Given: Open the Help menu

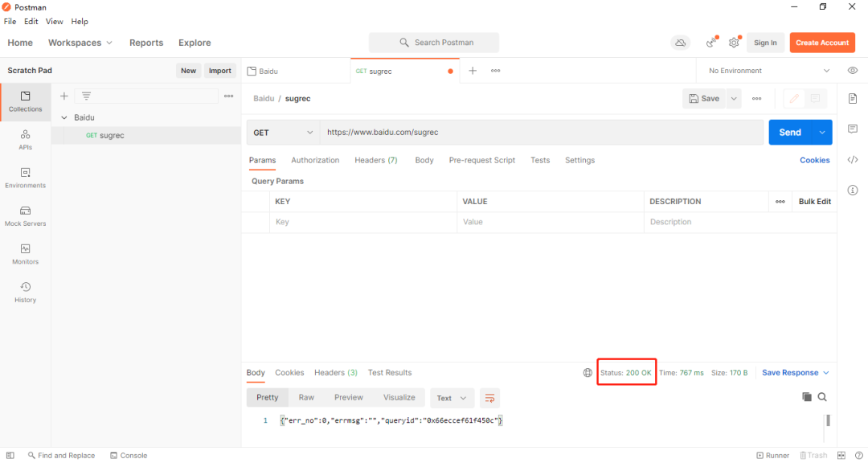Looking at the screenshot, I should coord(80,22).
